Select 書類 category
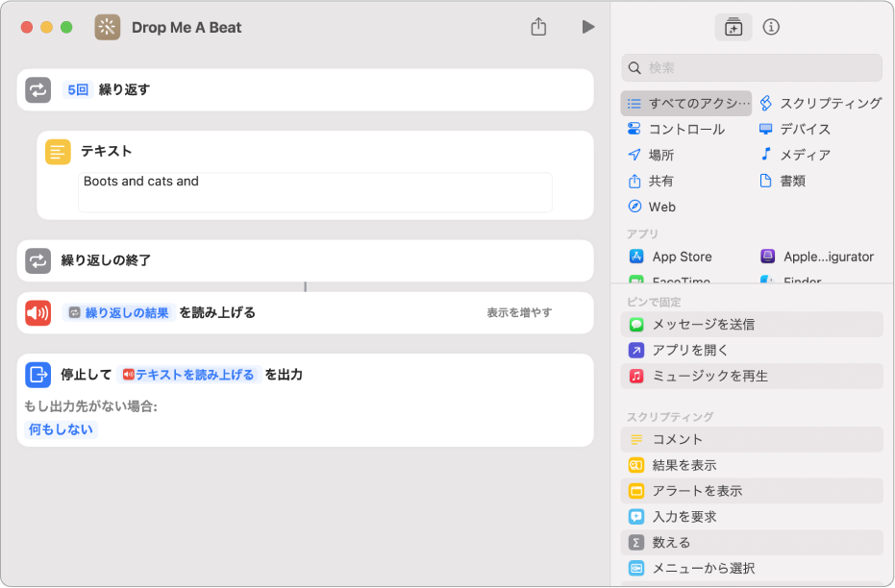The height and width of the screenshot is (588, 895). [x=783, y=182]
